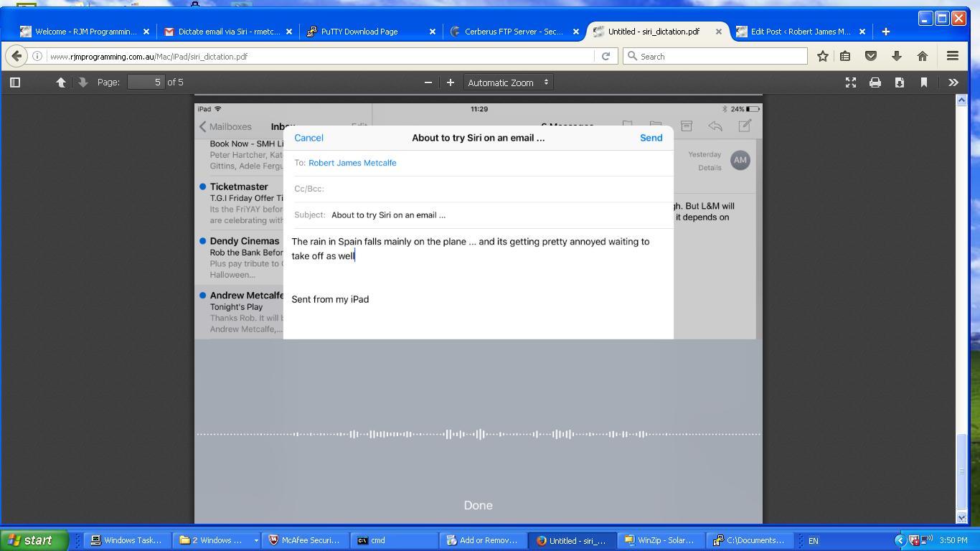
Task: Click the EN language indicator
Action: pos(814,541)
